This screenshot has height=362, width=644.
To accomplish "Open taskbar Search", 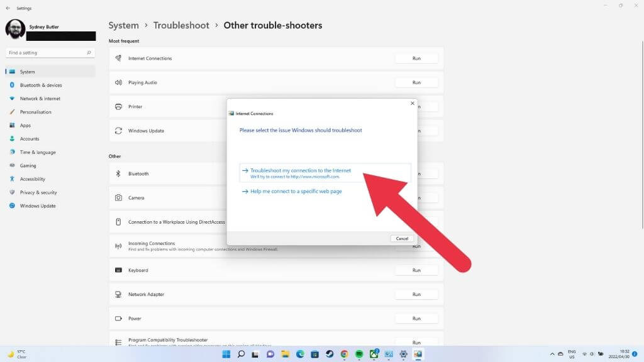I will 241,354.
